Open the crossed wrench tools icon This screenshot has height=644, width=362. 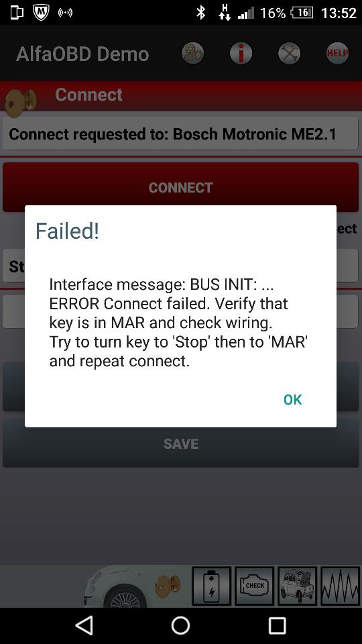[x=290, y=54]
